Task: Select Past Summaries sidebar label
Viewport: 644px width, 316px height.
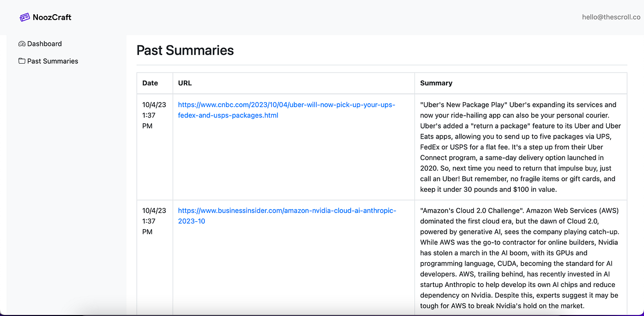Action: coord(53,61)
